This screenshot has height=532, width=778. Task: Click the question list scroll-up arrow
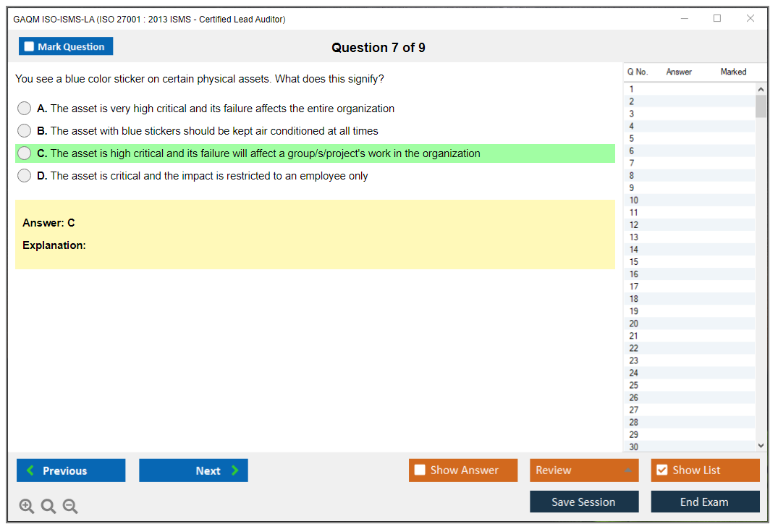[x=760, y=89]
